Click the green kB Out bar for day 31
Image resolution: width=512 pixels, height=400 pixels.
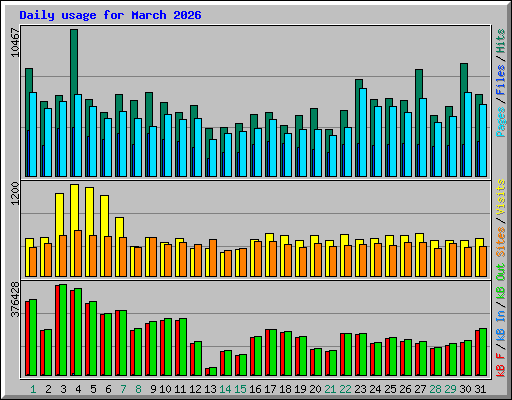tap(483, 352)
